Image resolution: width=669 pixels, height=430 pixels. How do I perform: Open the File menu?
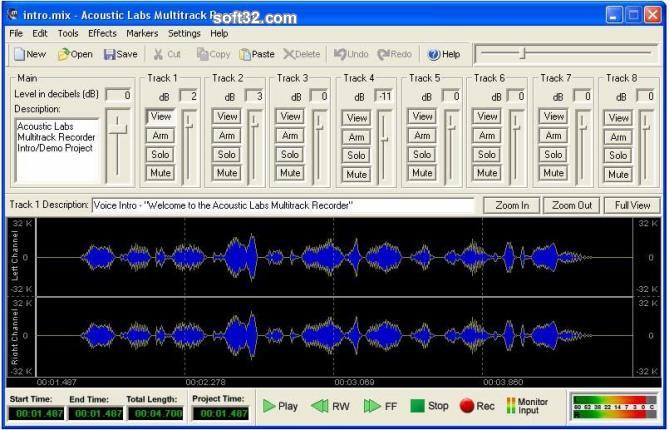pos(16,33)
